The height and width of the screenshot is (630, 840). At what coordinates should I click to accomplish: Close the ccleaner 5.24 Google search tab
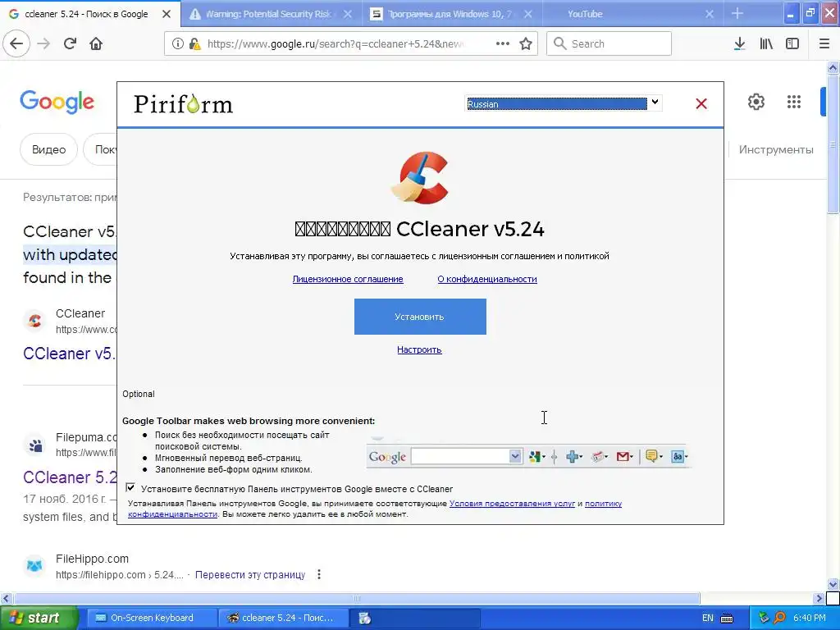tap(167, 14)
